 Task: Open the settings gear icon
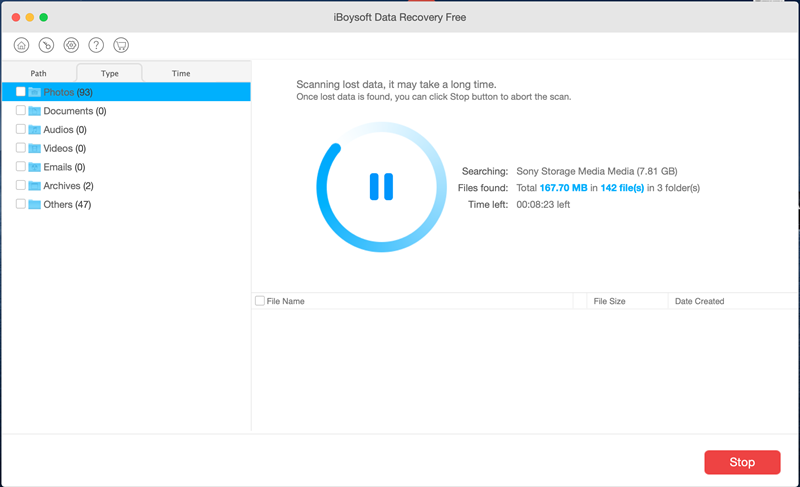(x=71, y=45)
